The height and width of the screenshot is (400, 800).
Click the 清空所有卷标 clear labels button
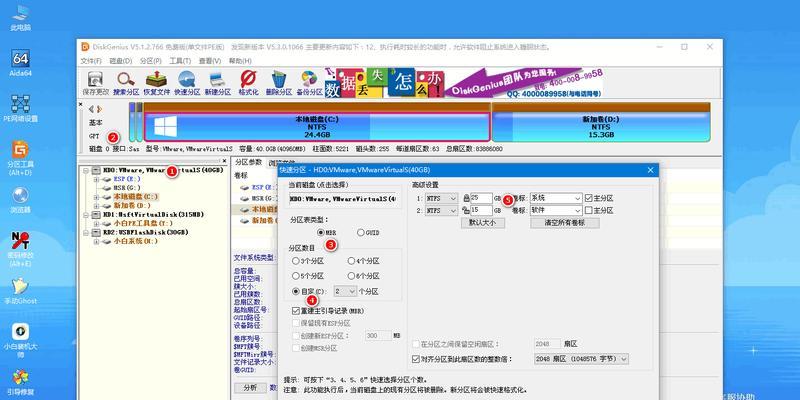pyautogui.click(x=565, y=223)
